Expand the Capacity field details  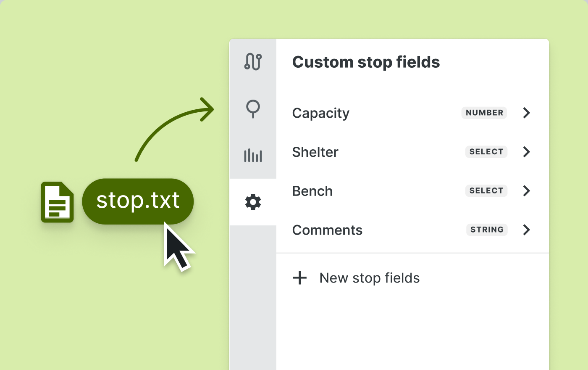526,113
